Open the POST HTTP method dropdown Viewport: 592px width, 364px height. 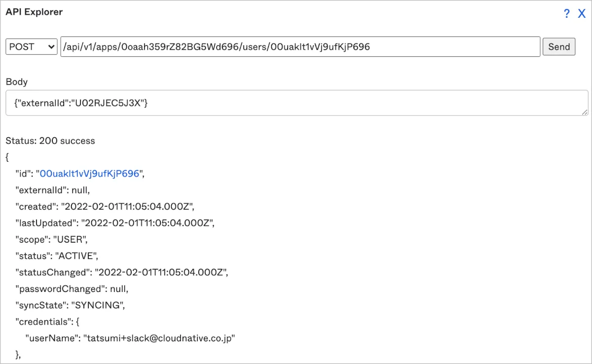coord(32,47)
